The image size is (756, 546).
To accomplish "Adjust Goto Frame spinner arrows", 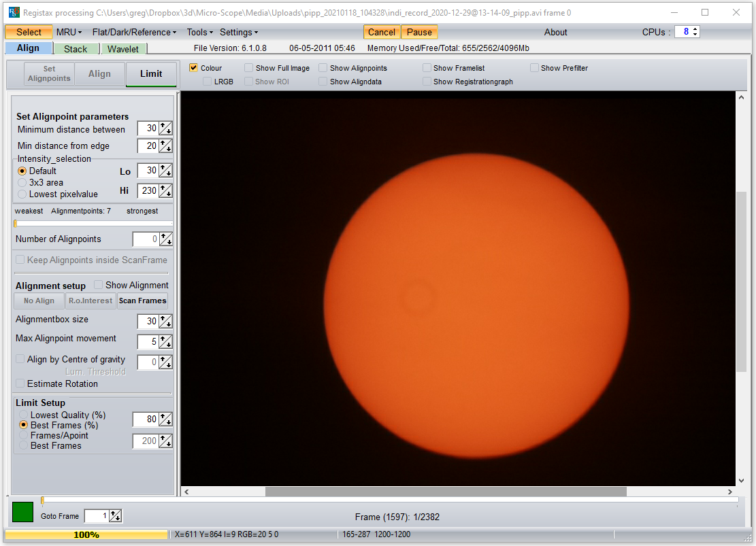I will 116,516.
